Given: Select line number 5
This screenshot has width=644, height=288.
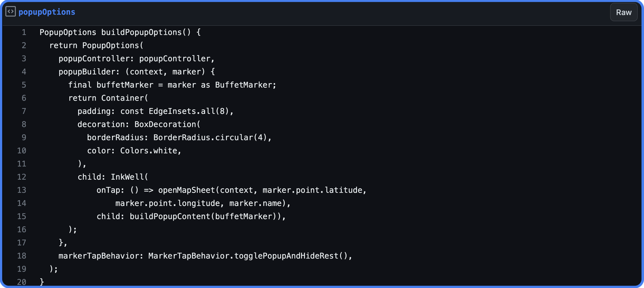Looking at the screenshot, I should pos(24,85).
